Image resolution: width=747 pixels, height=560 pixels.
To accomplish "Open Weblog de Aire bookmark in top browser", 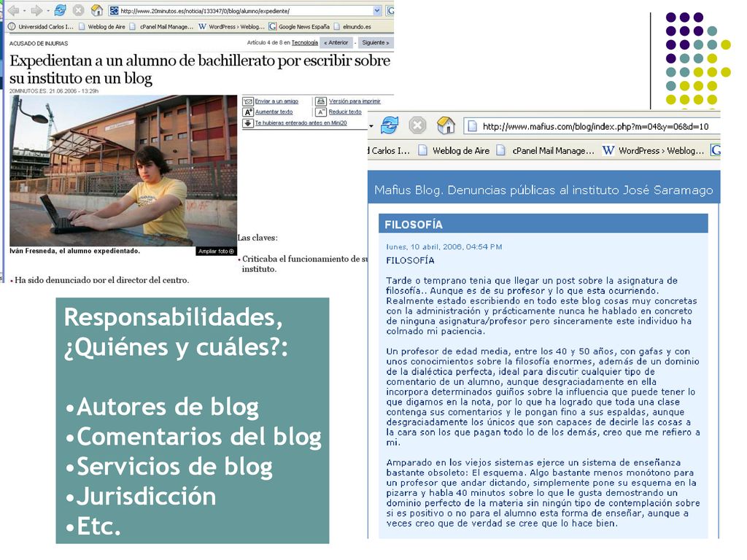I will tap(102, 27).
